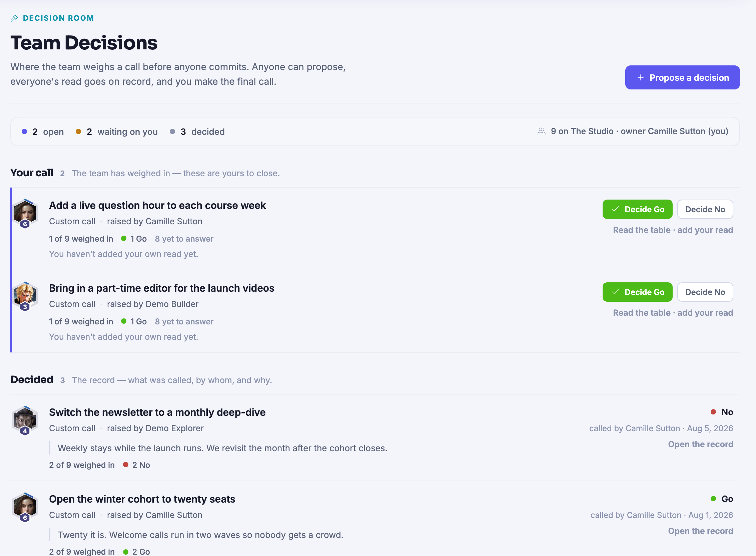Open Demo Explorer's avatar on newsletter decision
This screenshot has height=556, width=756.
[x=25, y=419]
